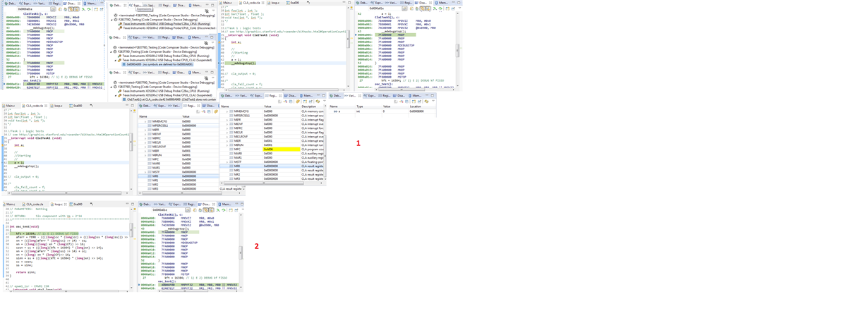Select CPU1_CLA1 (Disconnected) entry in first Debug view
Image resolution: width=868 pixels, height=323 pixels.
(x=167, y=30)
